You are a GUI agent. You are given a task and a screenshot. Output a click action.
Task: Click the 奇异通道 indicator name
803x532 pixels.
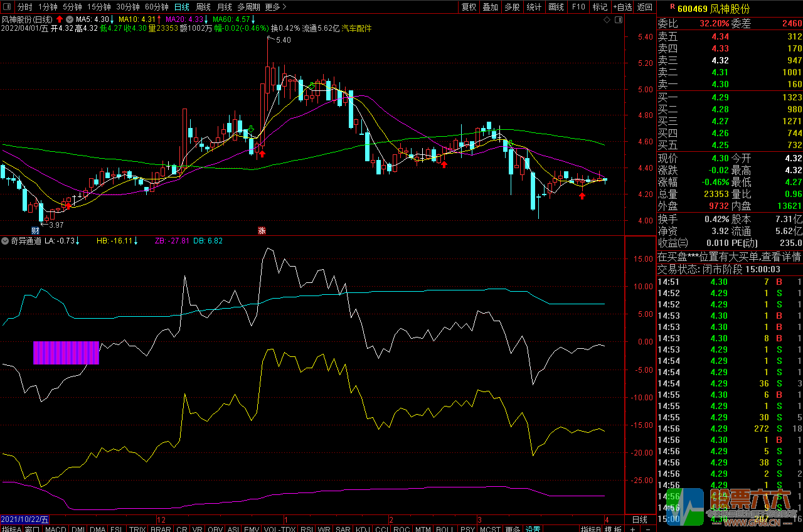pyautogui.click(x=26, y=240)
